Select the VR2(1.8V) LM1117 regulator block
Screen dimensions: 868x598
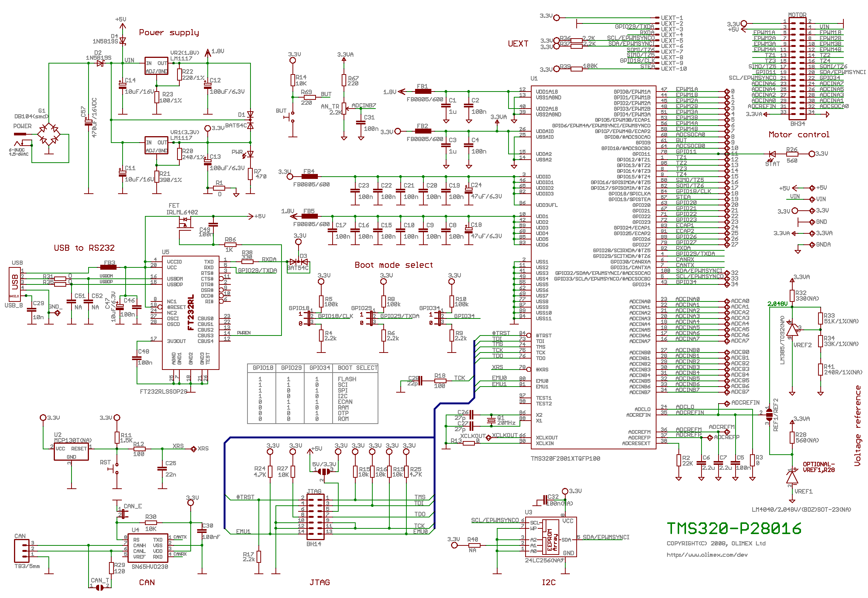click(157, 66)
